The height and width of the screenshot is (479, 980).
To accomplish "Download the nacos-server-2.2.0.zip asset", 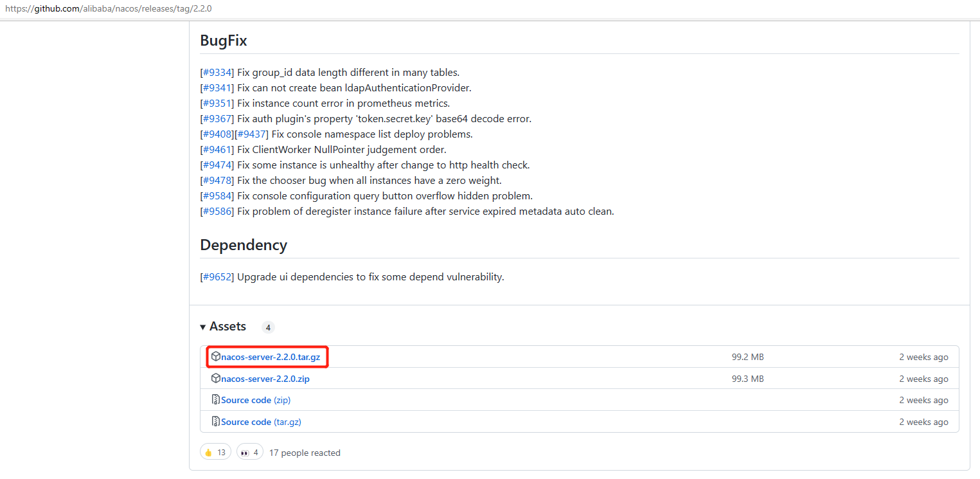I will tap(265, 379).
